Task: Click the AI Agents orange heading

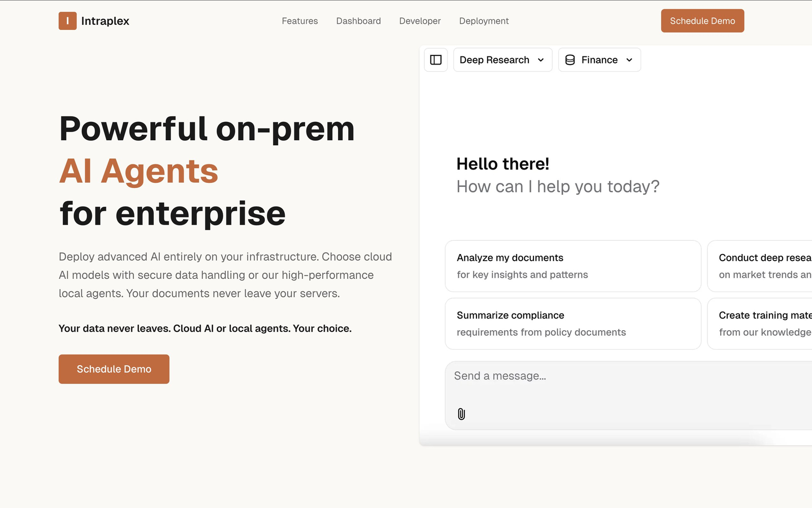Action: click(139, 171)
